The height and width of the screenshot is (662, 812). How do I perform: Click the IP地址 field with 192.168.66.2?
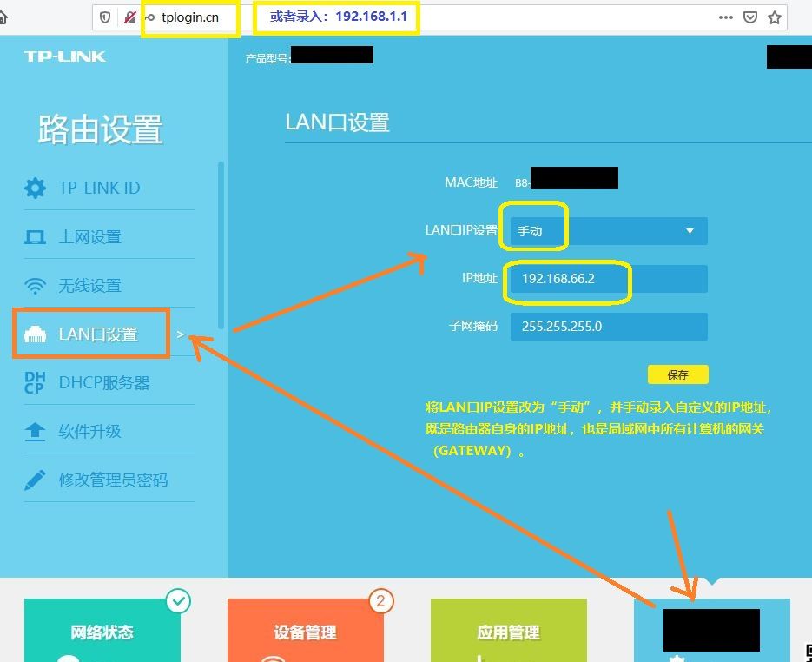tap(609, 279)
